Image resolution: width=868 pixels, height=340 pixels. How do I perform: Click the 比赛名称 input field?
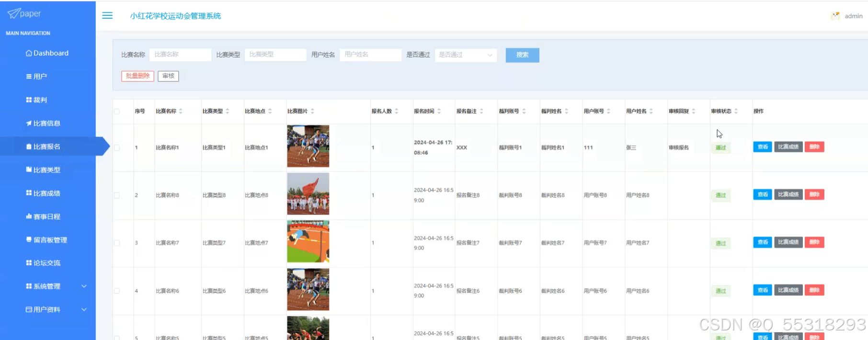pos(180,55)
